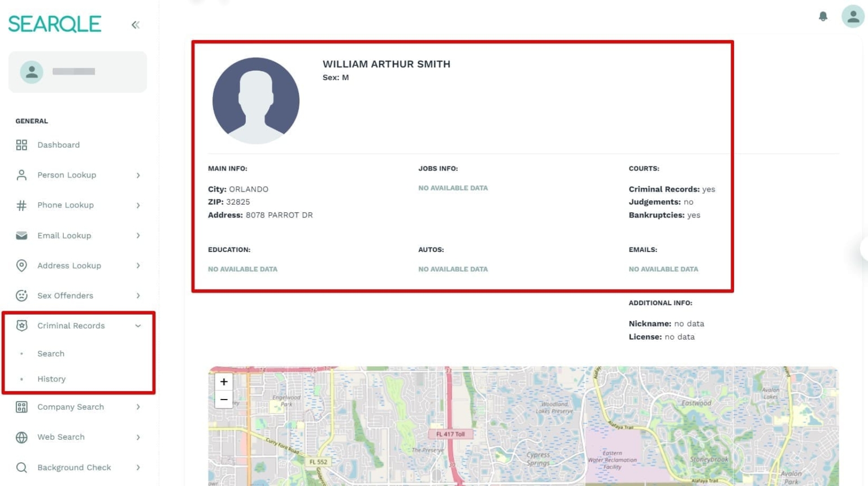Click the SEARQLE logo
The width and height of the screenshot is (868, 486).
pyautogui.click(x=54, y=24)
